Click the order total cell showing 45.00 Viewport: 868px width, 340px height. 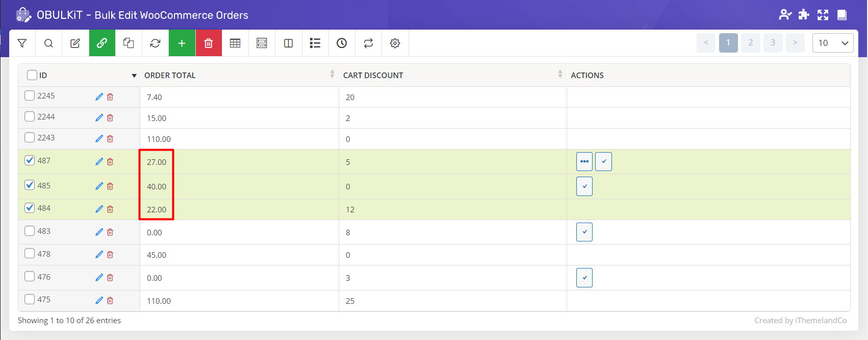coord(157,255)
